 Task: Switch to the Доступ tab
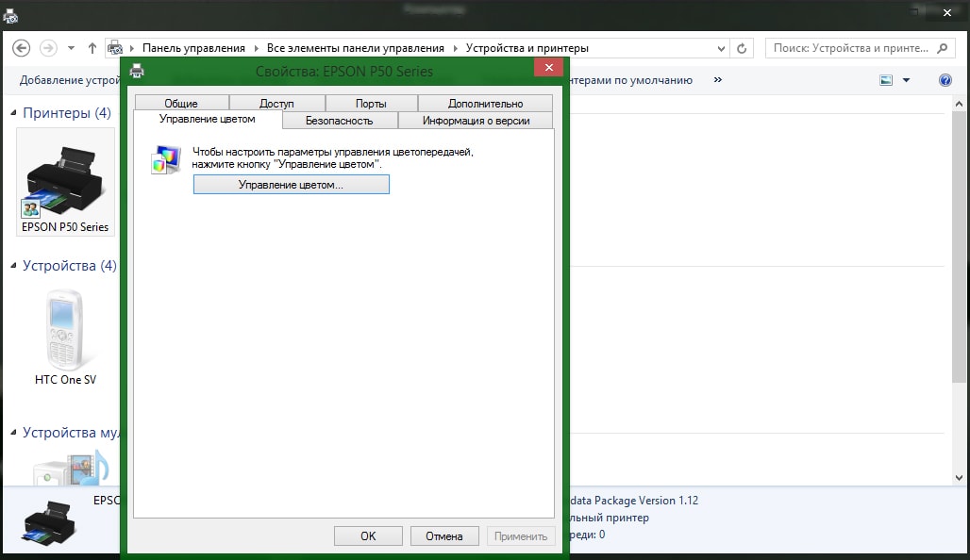pos(276,103)
